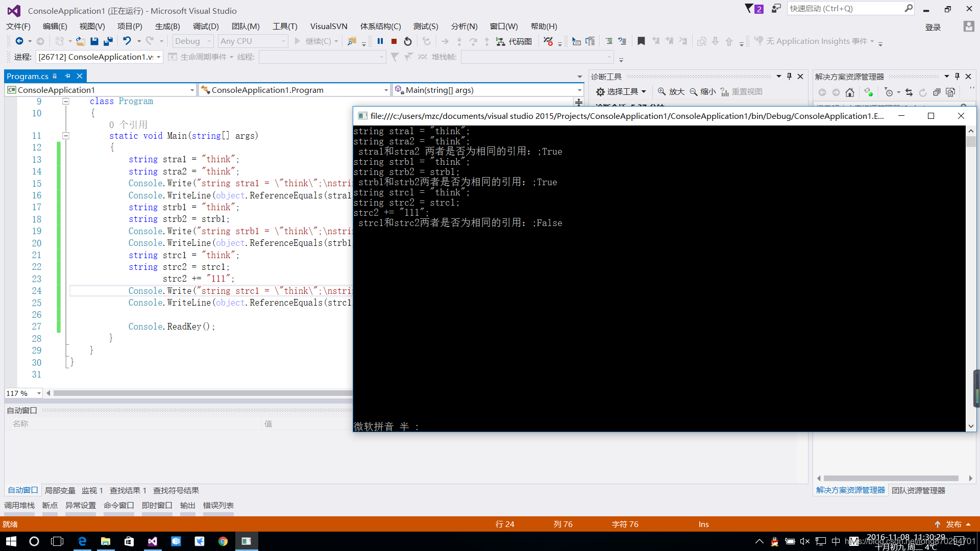The height and width of the screenshot is (551, 980).
Task: Switch to 局部变量 tab
Action: click(x=60, y=491)
